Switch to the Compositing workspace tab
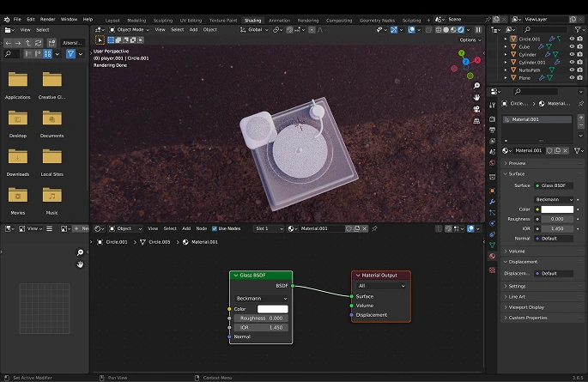 point(339,21)
